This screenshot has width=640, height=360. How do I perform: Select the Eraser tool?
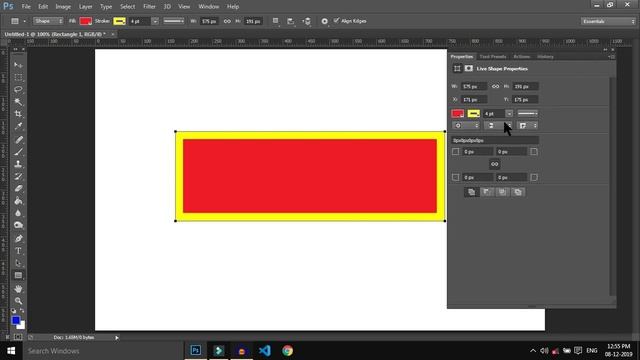18,189
